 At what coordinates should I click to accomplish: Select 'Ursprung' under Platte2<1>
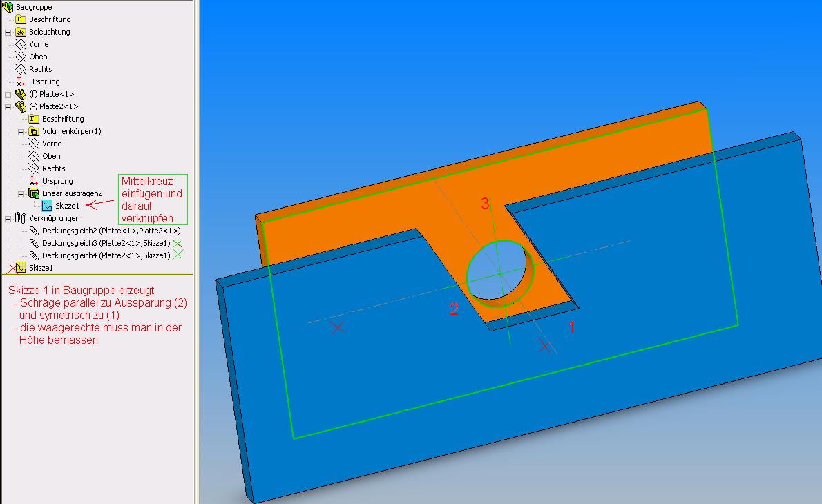57,181
